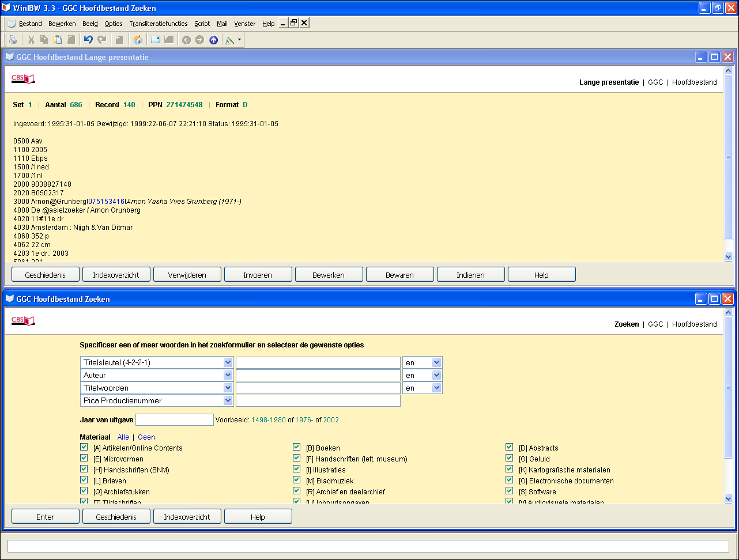Click the copy toolbar icon
Viewport: 739px width, 560px height.
tap(44, 40)
